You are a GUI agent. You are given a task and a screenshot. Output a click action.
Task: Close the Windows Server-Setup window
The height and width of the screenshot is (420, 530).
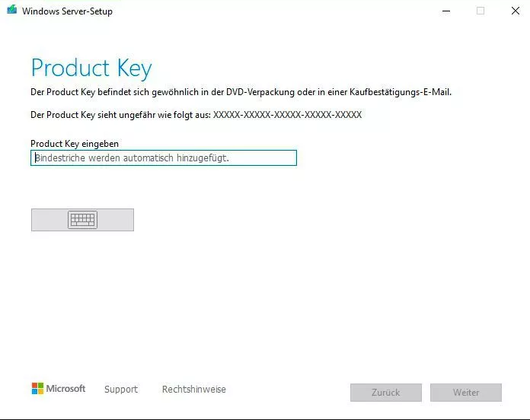coord(516,11)
